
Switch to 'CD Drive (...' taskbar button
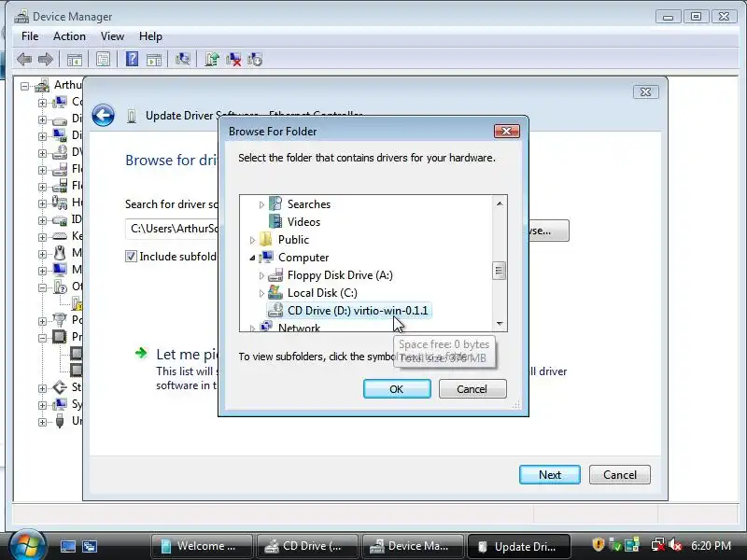tap(307, 546)
